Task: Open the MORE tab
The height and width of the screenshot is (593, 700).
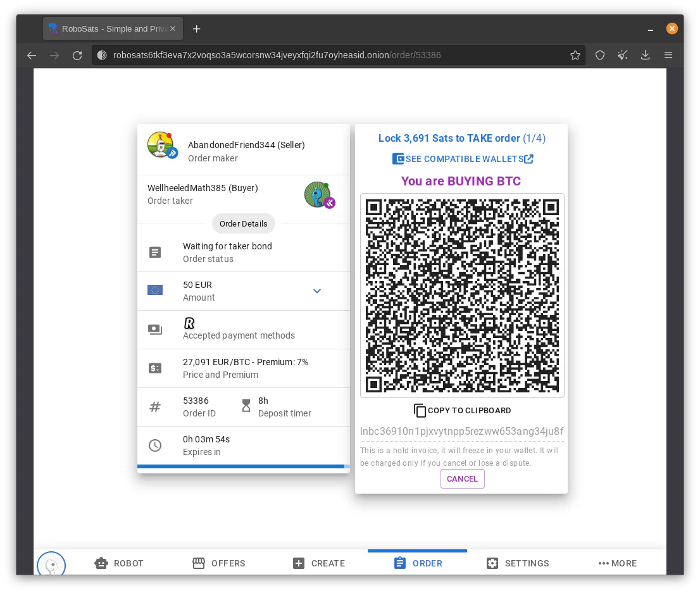Action: pos(618,563)
